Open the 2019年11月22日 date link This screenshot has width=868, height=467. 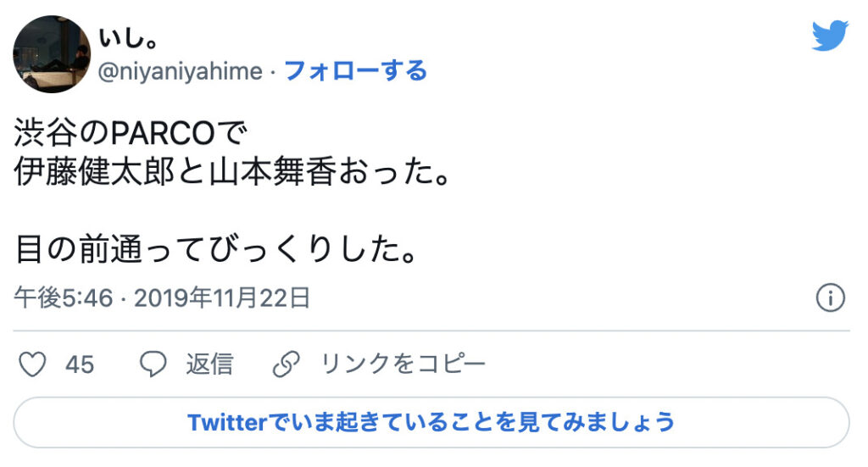pos(221,297)
